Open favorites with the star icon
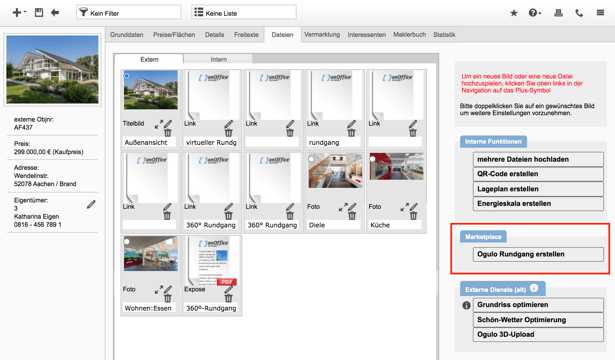The width and height of the screenshot is (615, 360). point(514,13)
